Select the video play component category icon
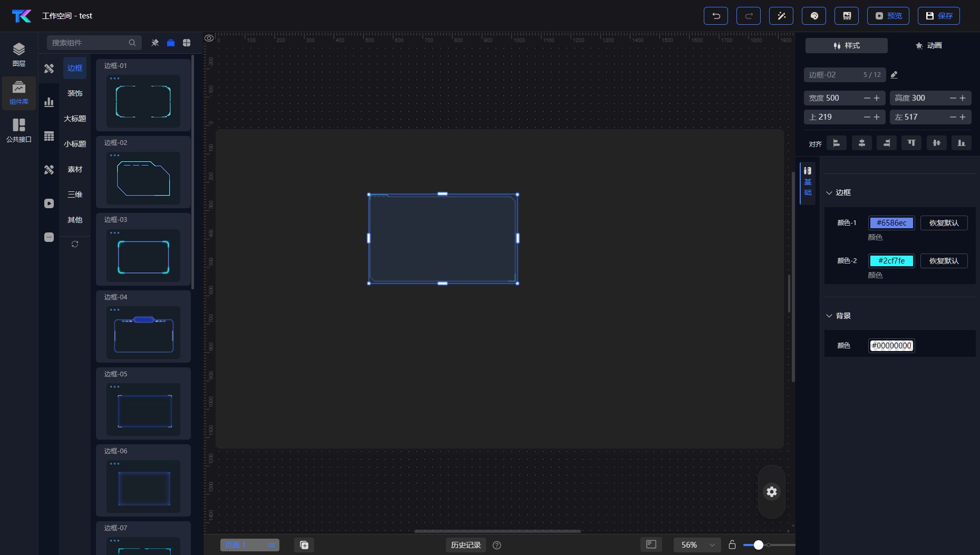 [x=49, y=203]
